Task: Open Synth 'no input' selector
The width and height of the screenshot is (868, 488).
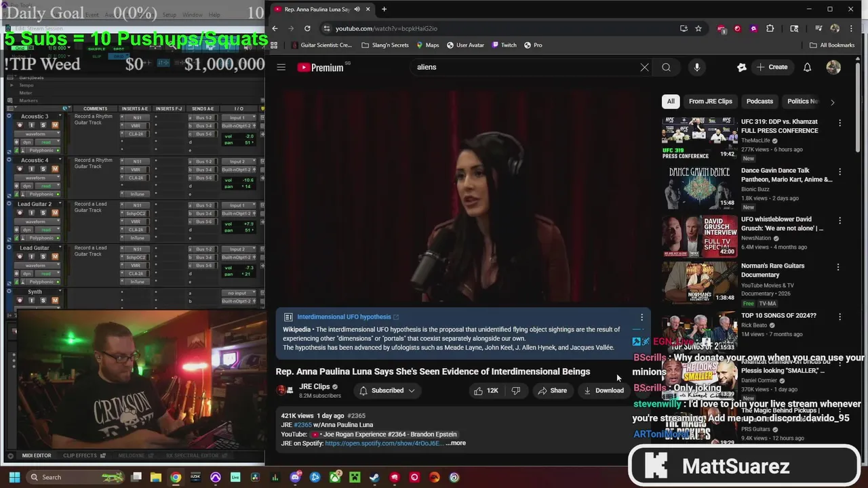Action: pyautogui.click(x=239, y=293)
